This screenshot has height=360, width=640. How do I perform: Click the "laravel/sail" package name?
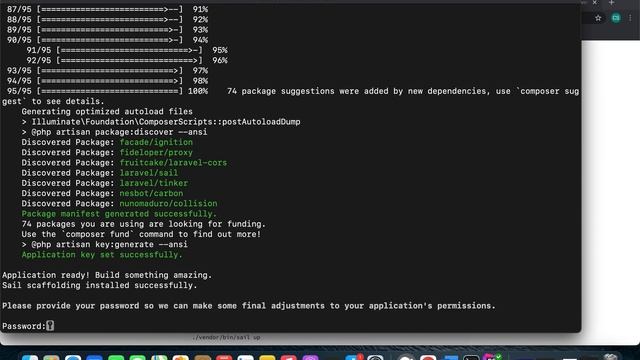point(149,173)
